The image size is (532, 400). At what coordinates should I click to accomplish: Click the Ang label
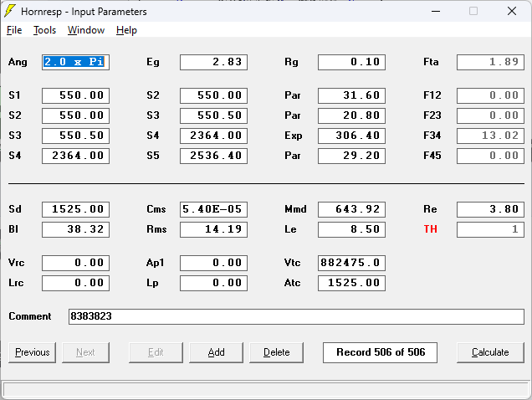(18, 62)
